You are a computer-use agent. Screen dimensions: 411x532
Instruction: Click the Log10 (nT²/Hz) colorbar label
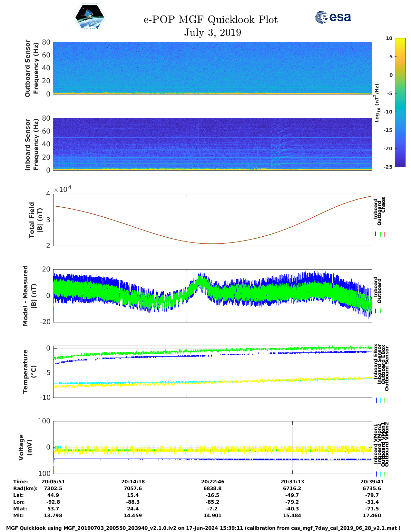377,103
